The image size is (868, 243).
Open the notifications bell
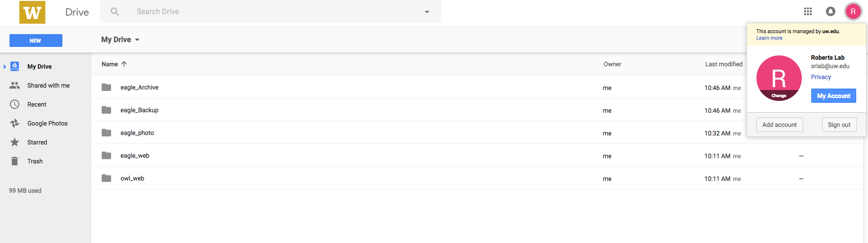[831, 11]
